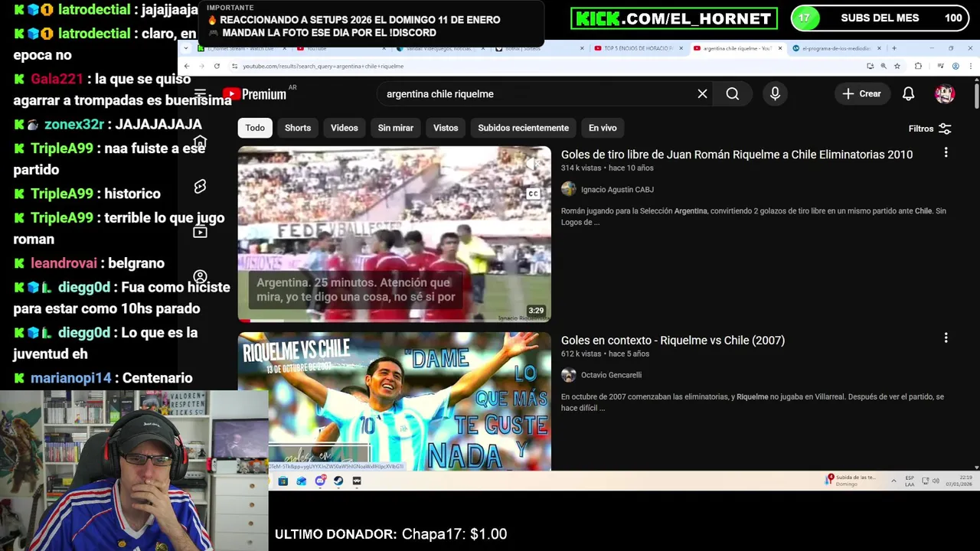Viewport: 980px width, 551px height.
Task: Click the install app icon in address bar
Action: tap(870, 67)
